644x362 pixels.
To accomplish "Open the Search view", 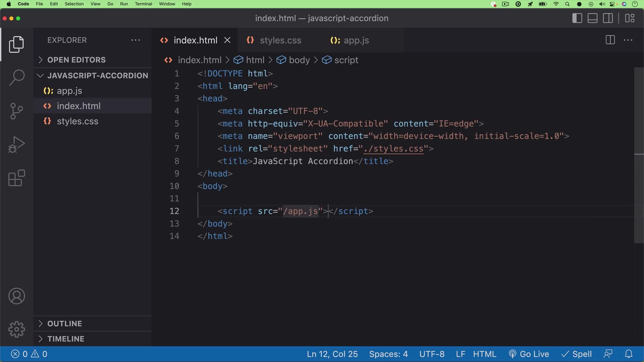I will coord(16,77).
